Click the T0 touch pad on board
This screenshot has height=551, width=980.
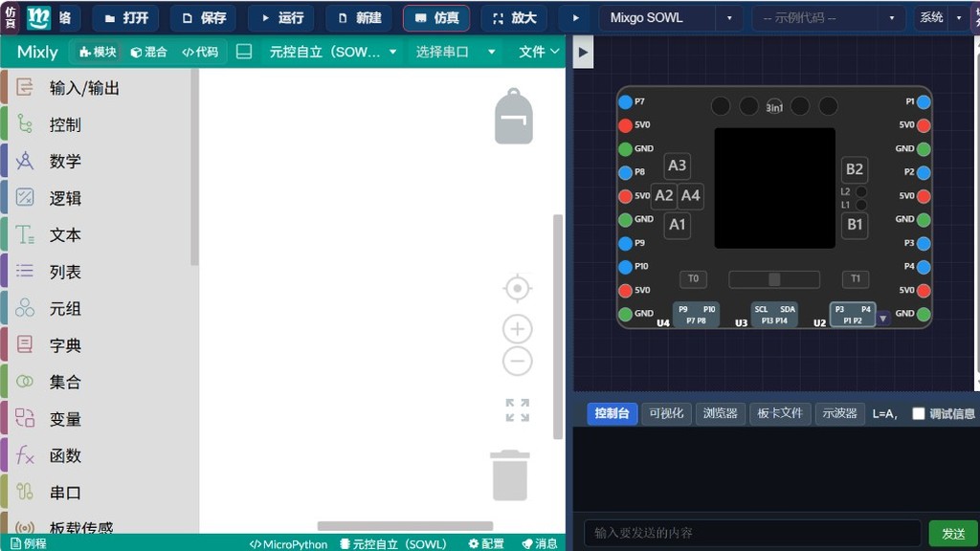693,278
